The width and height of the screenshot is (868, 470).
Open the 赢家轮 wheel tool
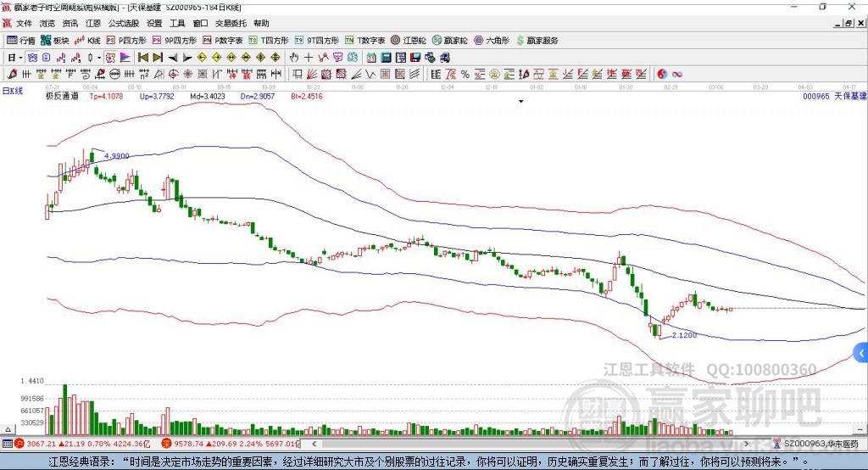449,41
